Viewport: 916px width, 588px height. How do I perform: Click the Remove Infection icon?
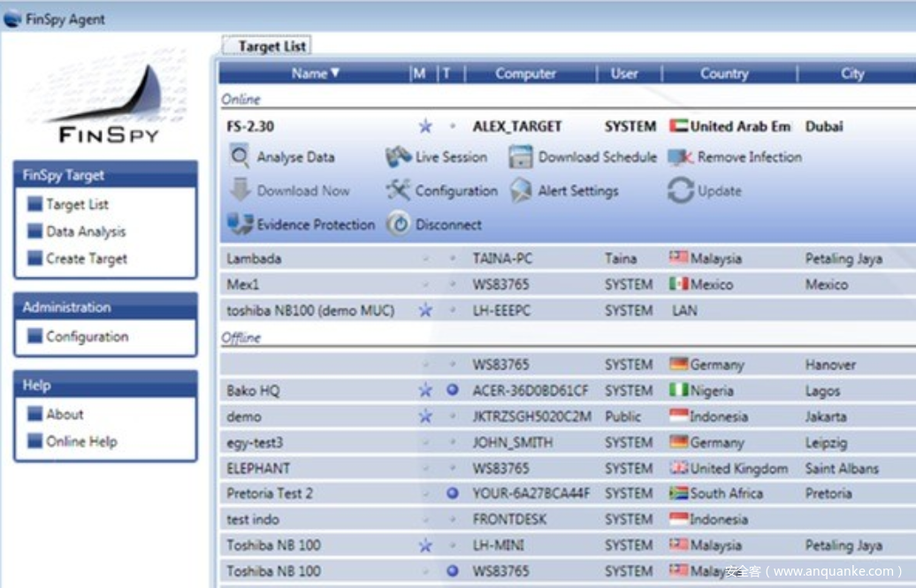tap(680, 157)
